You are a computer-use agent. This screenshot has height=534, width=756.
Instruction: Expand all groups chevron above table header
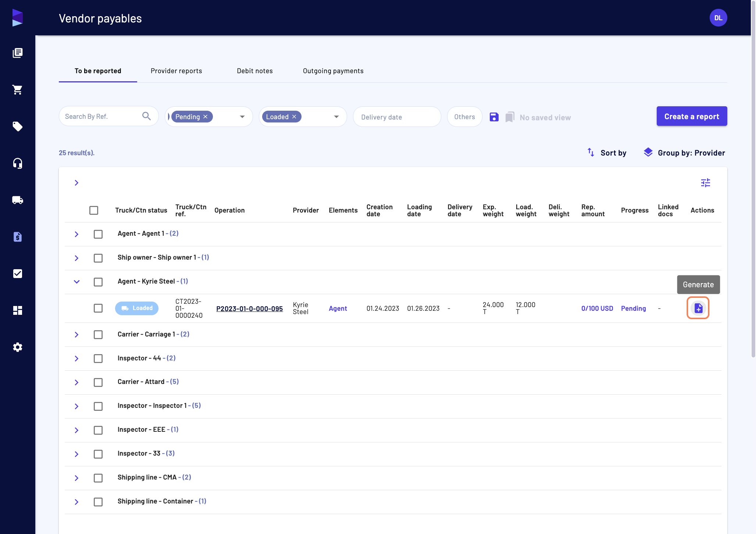tap(76, 183)
